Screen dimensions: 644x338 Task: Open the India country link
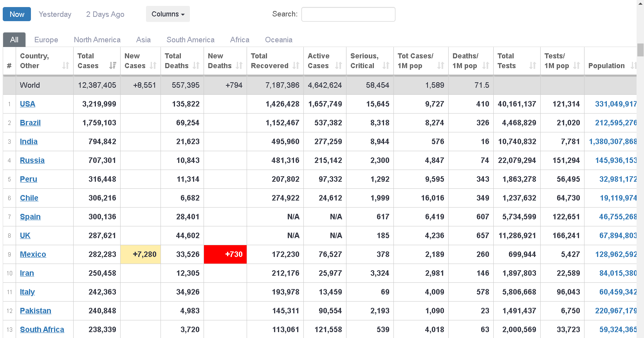[x=29, y=141]
